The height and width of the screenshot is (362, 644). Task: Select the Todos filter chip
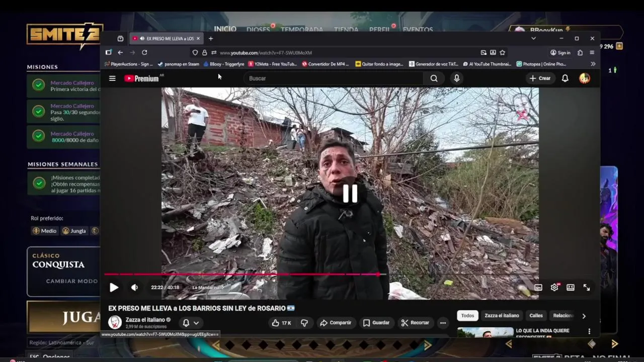[x=467, y=316]
